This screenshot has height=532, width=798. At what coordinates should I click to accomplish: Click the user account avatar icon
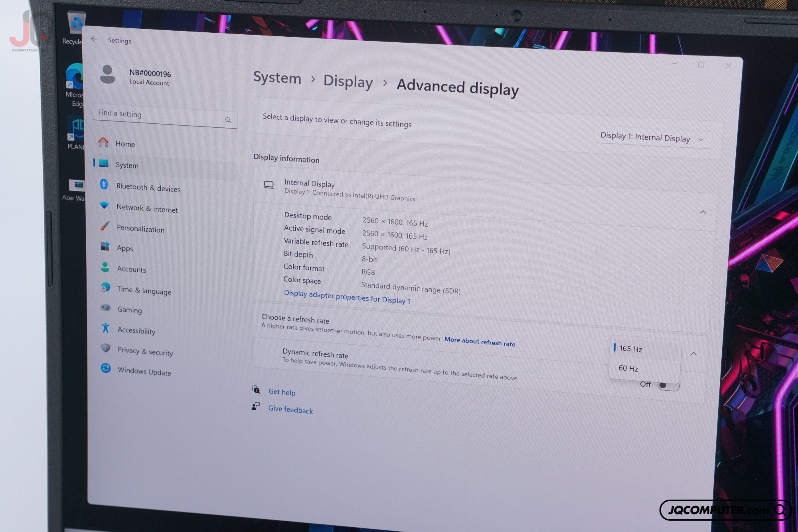tap(107, 74)
